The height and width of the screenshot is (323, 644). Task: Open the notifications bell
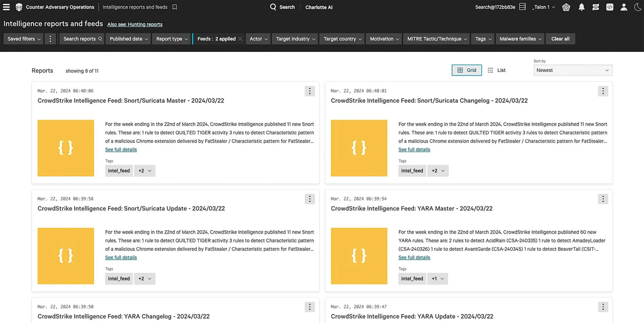581,7
